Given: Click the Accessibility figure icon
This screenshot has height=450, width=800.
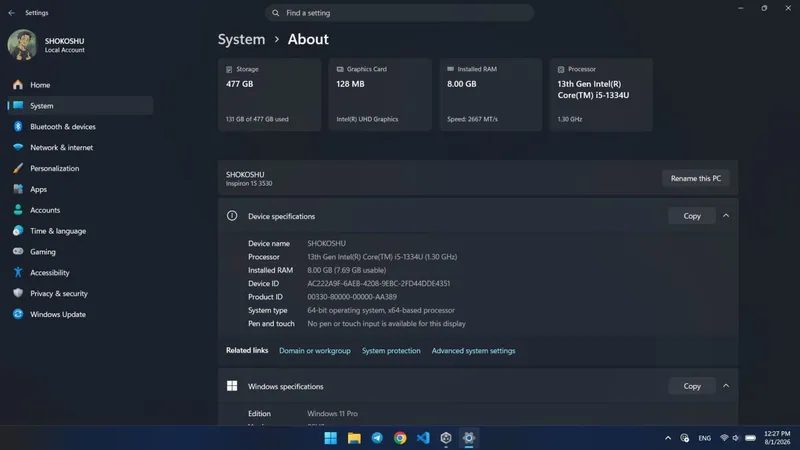Looking at the screenshot, I should coord(18,272).
